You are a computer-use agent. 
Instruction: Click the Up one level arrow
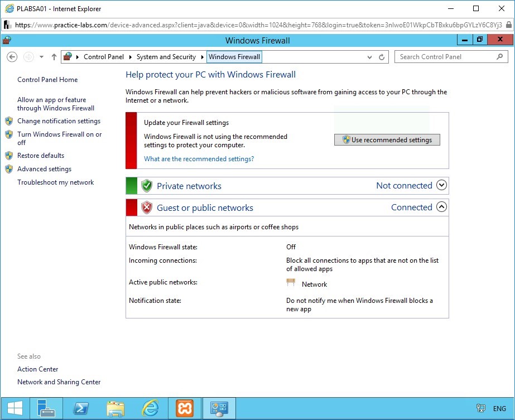[x=54, y=57]
